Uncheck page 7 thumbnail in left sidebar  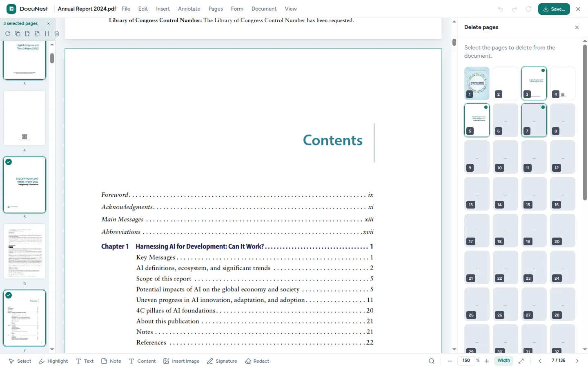pos(9,295)
